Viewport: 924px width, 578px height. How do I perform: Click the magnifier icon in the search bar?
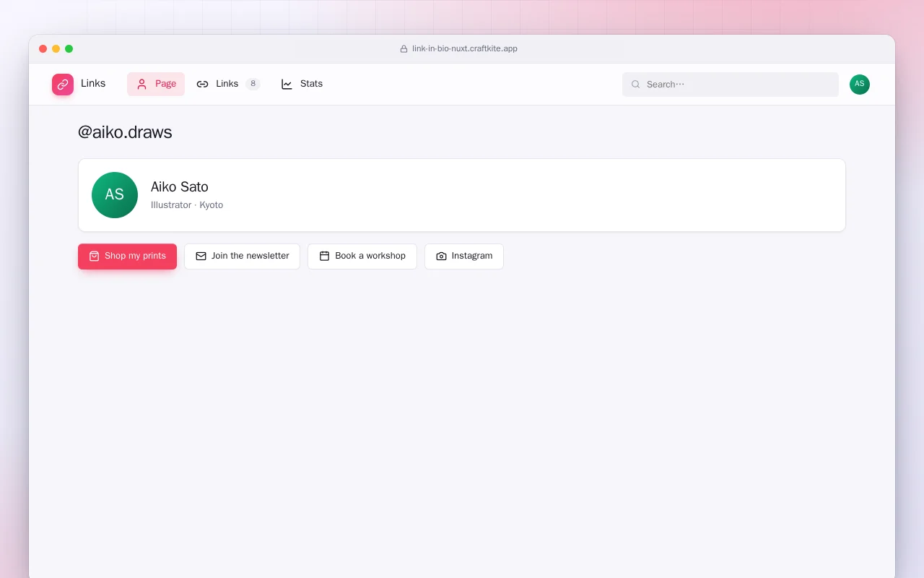pos(636,85)
